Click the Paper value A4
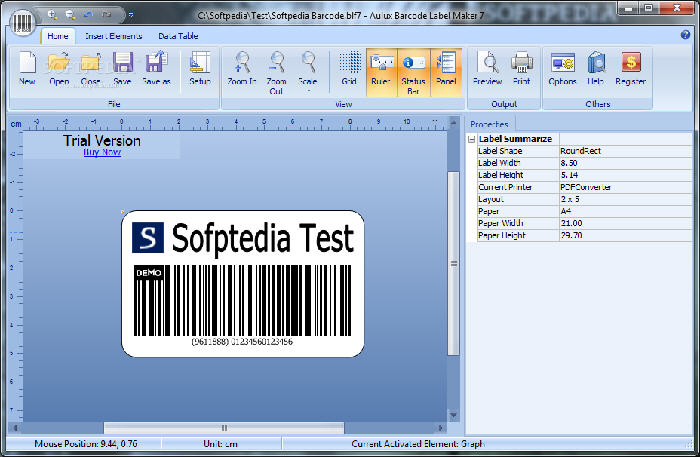Screen dimensions: 700x457 (x=625, y=211)
